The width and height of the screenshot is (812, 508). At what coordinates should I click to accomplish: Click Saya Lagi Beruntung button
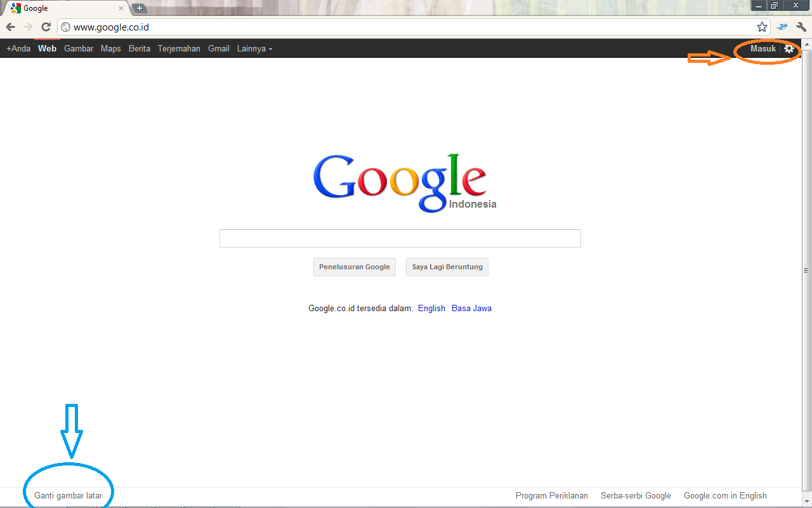(x=447, y=267)
